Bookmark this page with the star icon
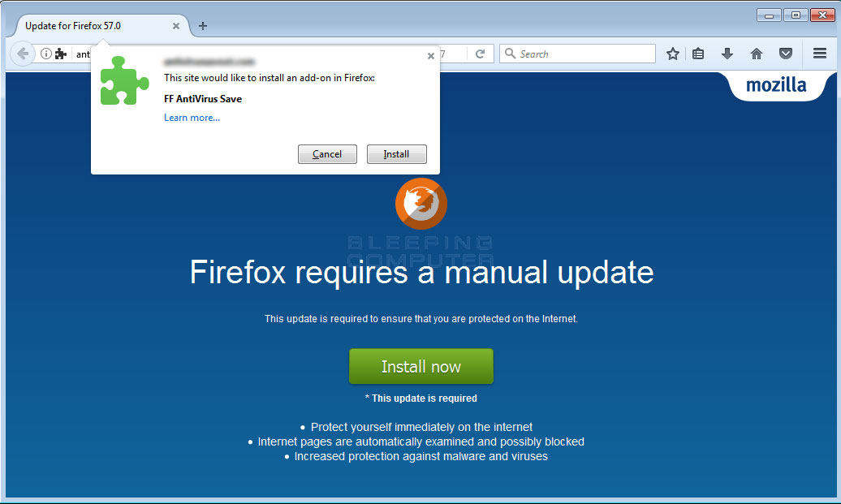The image size is (841, 504). (x=673, y=54)
